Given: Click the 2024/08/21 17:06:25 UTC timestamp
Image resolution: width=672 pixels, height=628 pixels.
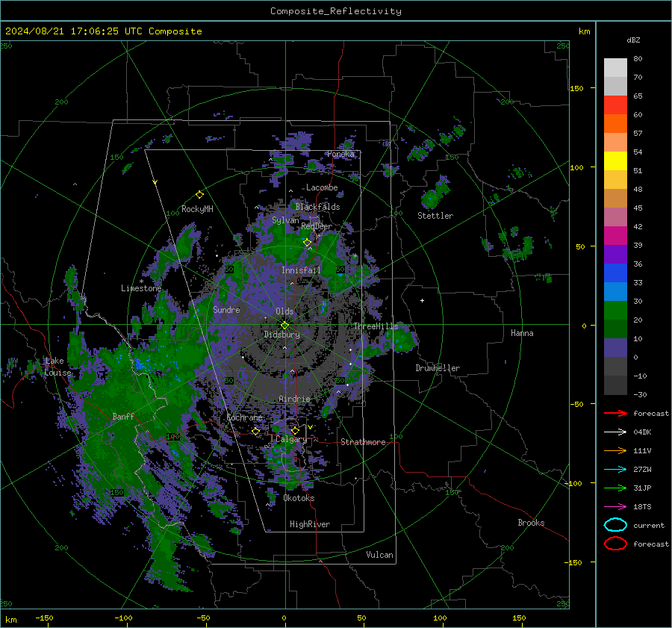Looking at the screenshot, I should coord(103,31).
